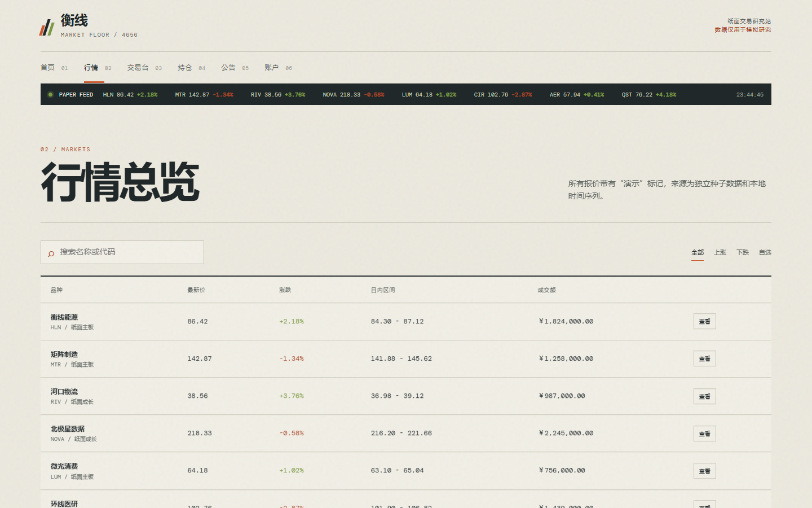Click 查看 for 矩阵制造
812x508 pixels.
pyautogui.click(x=705, y=358)
